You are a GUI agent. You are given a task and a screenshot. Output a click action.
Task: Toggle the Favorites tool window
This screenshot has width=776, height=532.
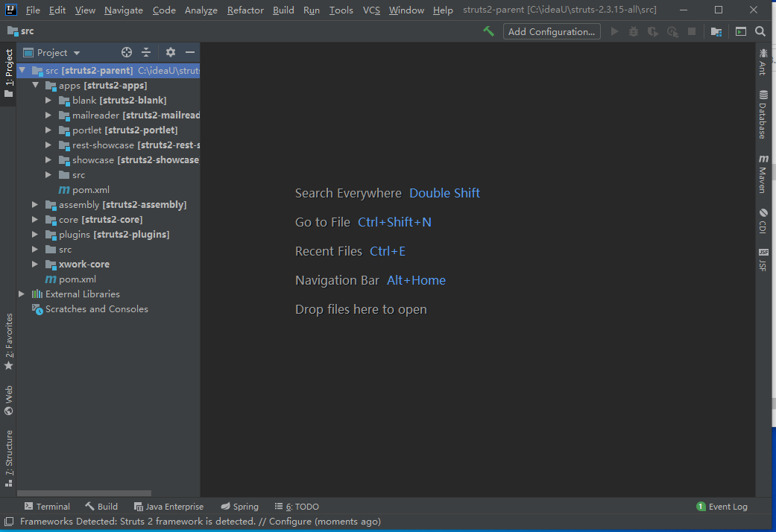point(8,342)
